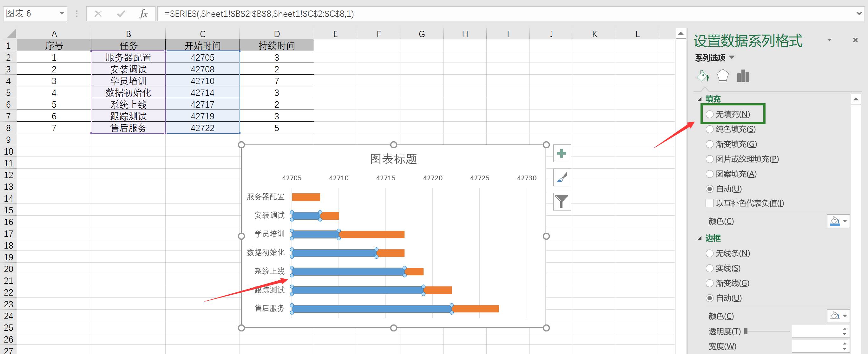Select the 实线(S) border radio button
The width and height of the screenshot is (868, 354).
click(710, 268)
